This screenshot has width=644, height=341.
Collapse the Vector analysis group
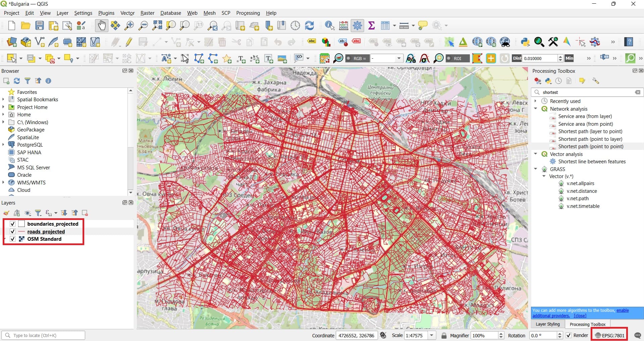click(x=536, y=154)
